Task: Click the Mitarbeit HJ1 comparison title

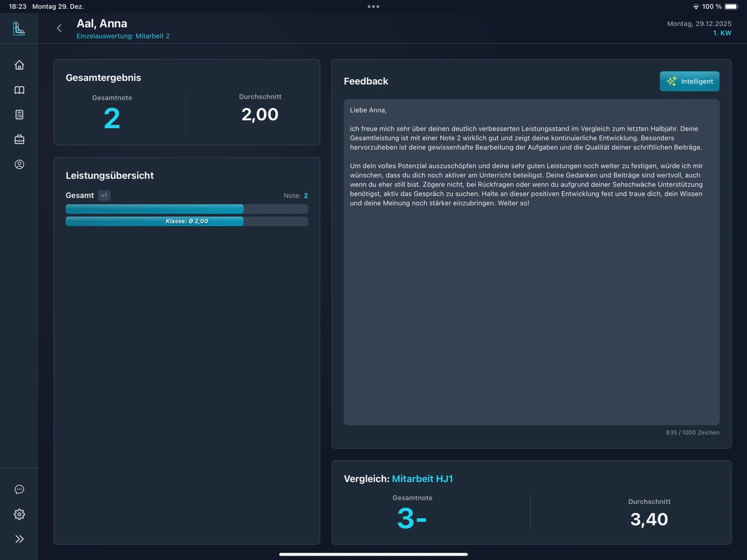Action: 422,479
